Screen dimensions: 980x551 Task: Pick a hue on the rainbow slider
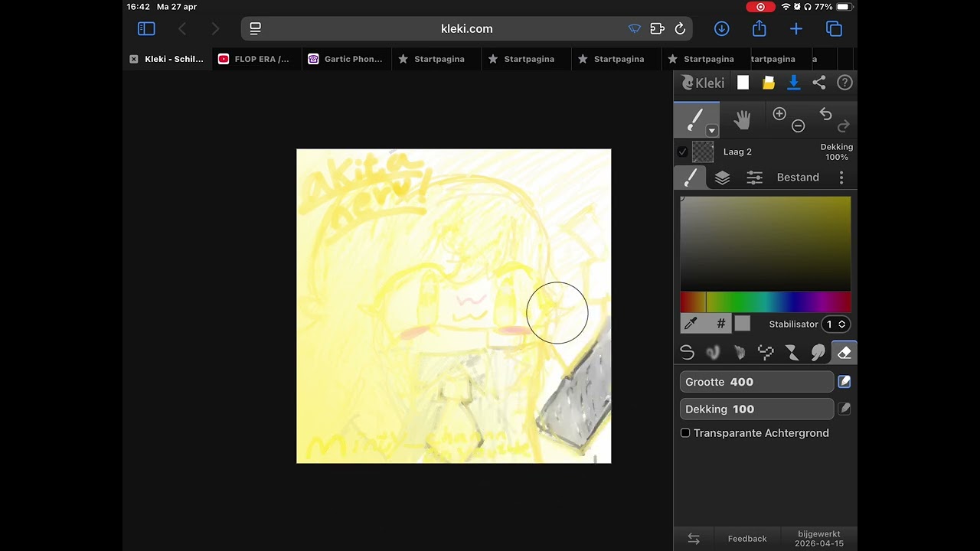tap(766, 302)
